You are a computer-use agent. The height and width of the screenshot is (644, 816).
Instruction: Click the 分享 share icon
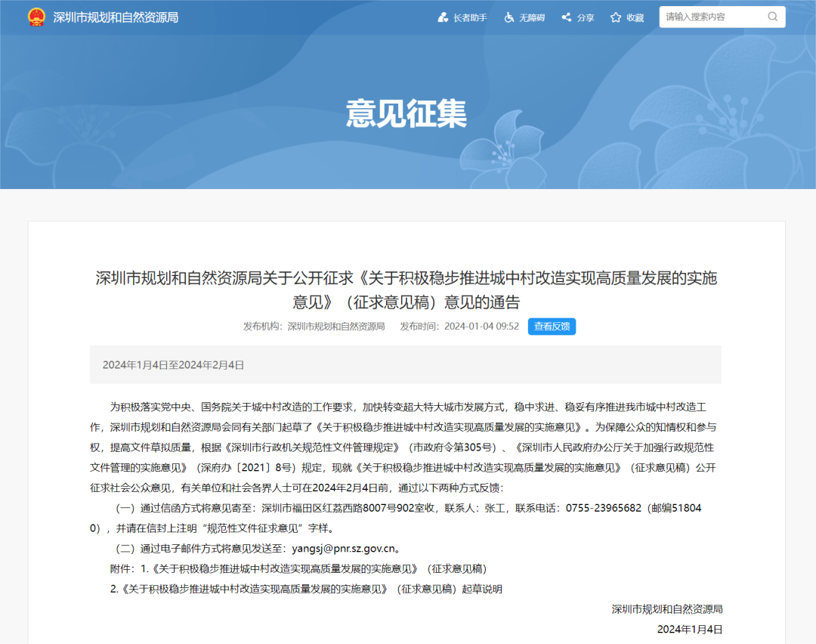pos(566,17)
